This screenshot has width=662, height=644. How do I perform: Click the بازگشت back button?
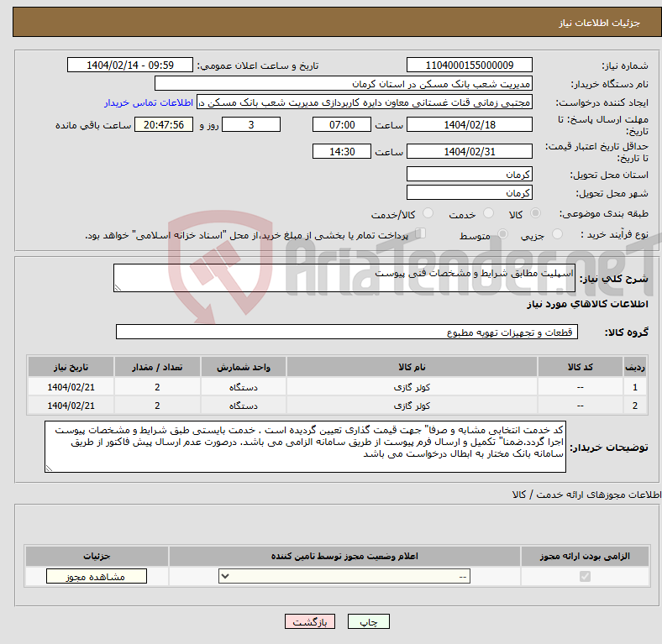[310, 621]
